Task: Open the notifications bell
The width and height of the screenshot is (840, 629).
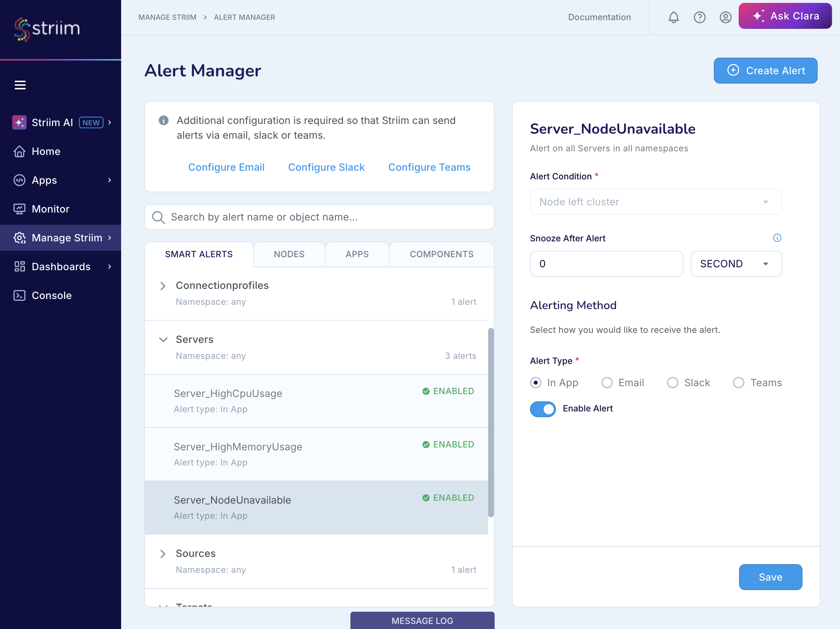Action: (x=673, y=17)
